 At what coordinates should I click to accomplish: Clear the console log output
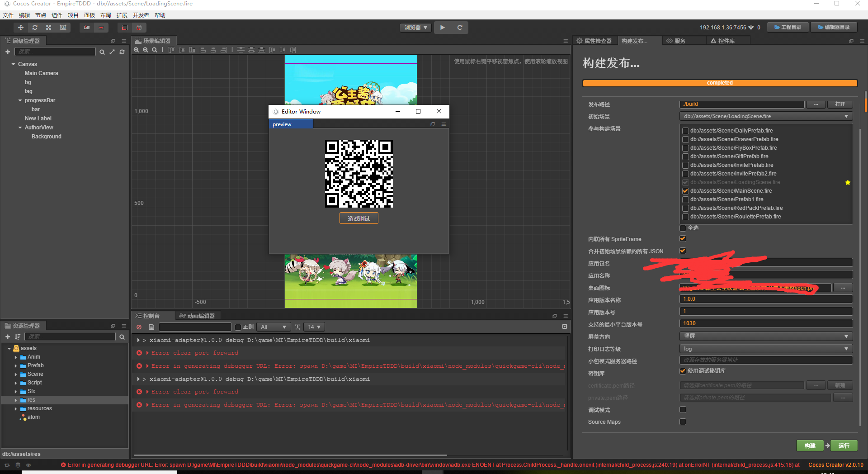tap(139, 327)
